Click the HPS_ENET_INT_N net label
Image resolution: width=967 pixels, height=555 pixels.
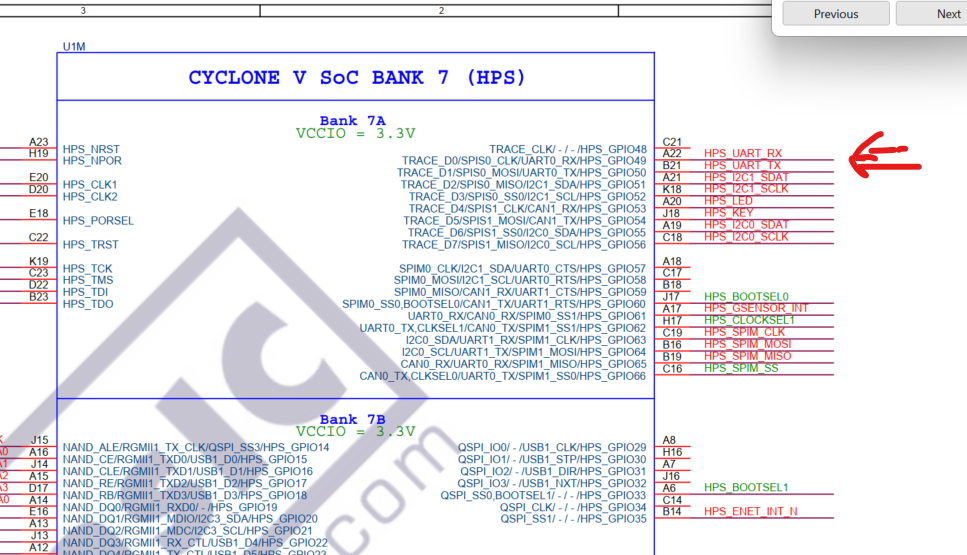[x=751, y=512]
